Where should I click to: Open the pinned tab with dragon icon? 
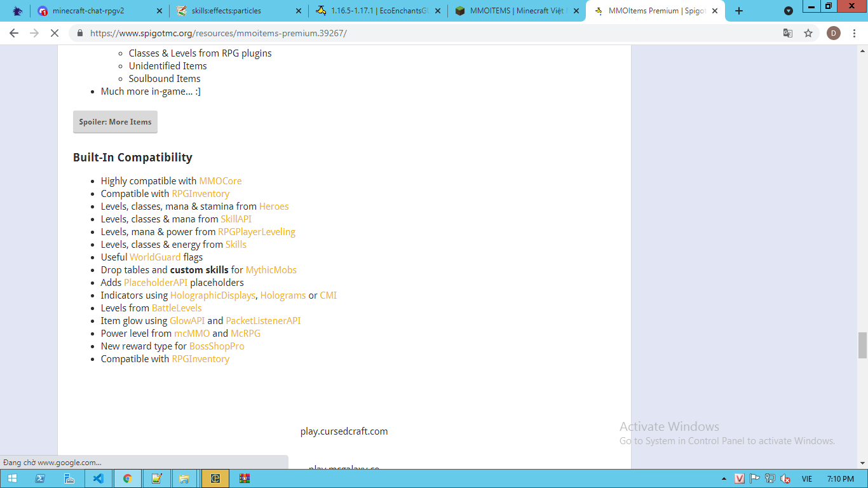17,11
